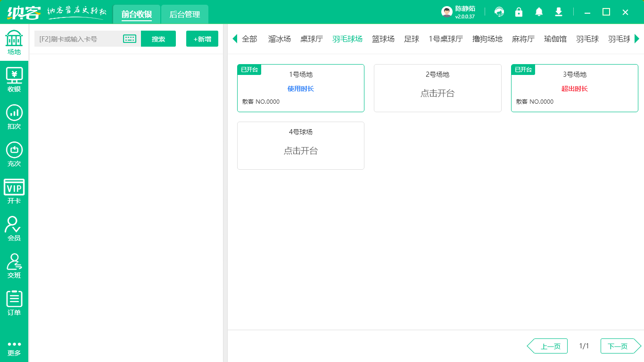Select the 麻将厅 category tab
The width and height of the screenshot is (644, 362).
pyautogui.click(x=523, y=39)
